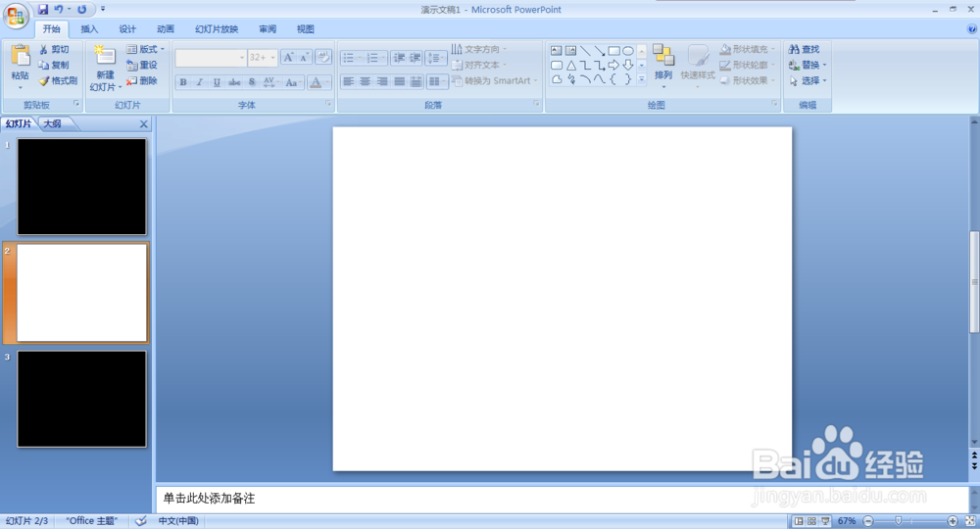Pick the triangle shape in the gallery
The width and height of the screenshot is (980, 529).
[x=571, y=65]
